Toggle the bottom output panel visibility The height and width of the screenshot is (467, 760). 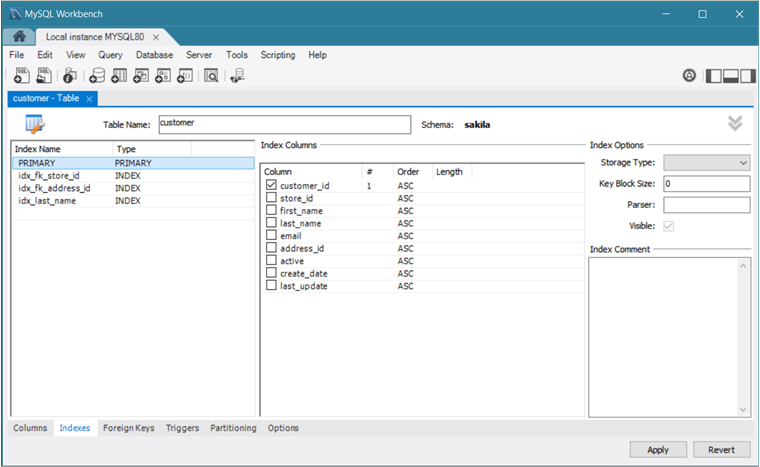(731, 75)
